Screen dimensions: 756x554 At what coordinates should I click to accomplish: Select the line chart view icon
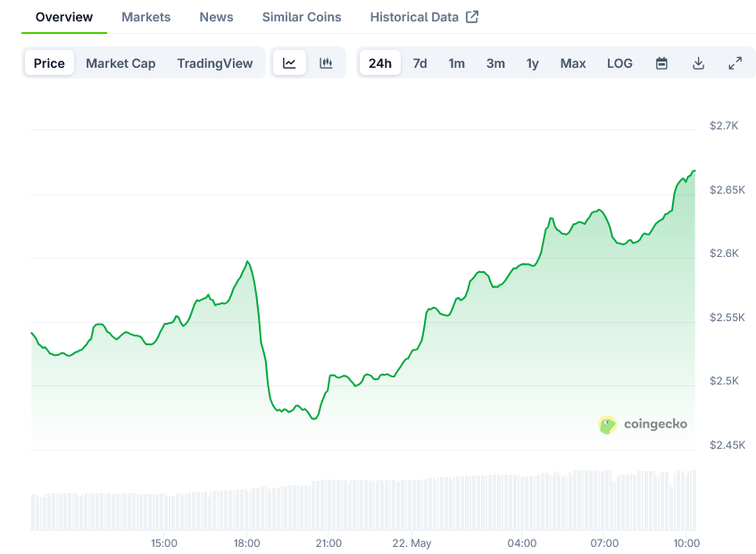pos(289,63)
